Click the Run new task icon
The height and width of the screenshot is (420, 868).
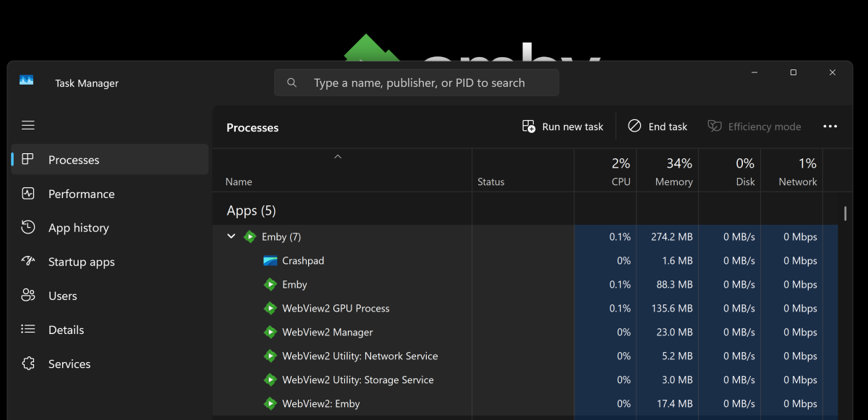tap(529, 127)
